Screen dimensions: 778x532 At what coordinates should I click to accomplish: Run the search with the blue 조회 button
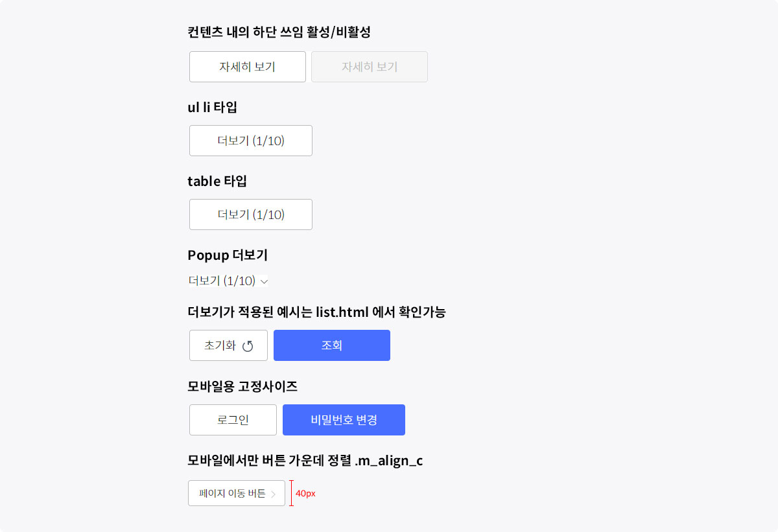[332, 345]
